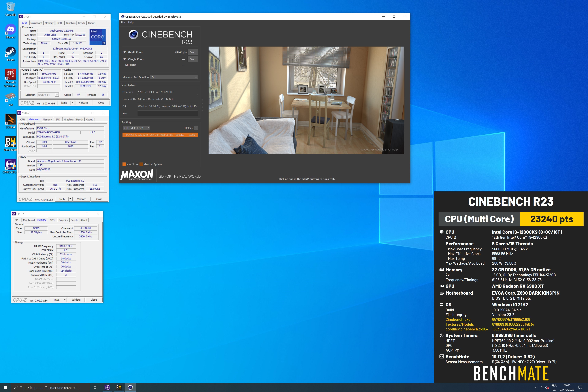The image size is (588, 392).
Task: Click Close in the CPU window
Action: click(101, 103)
